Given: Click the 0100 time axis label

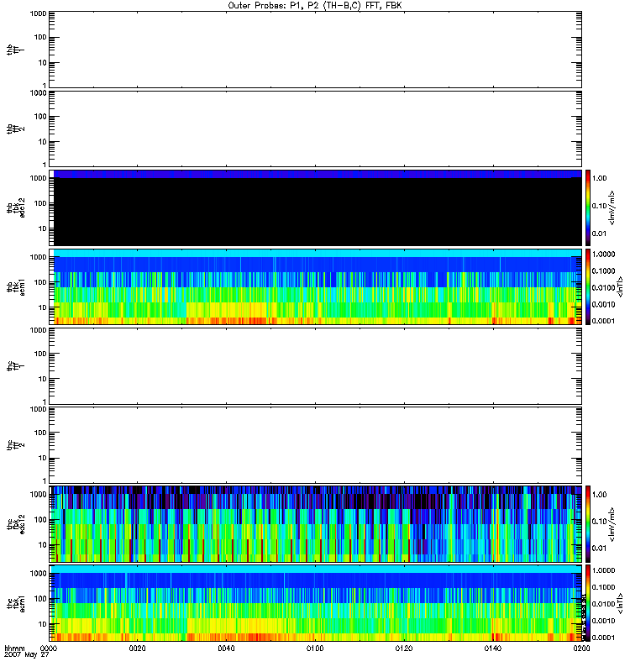Looking at the screenshot, I should 315,649.
